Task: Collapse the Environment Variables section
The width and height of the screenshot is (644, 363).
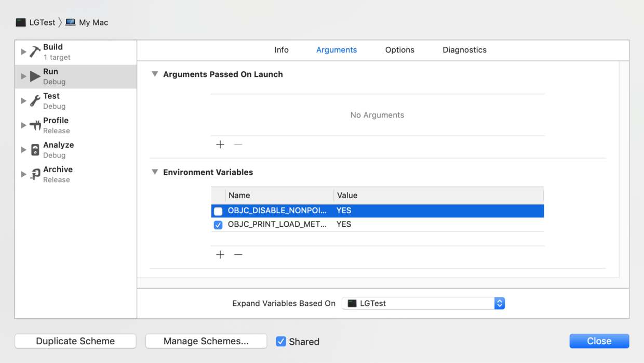Action: (155, 172)
